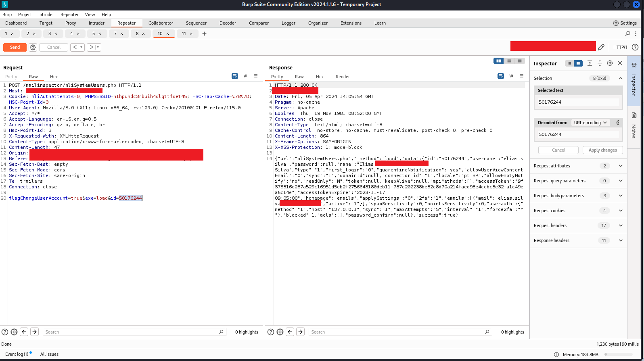Viewport: 644px width, 361px height.
Task: Switch to the Proxy tab
Action: (x=71, y=23)
